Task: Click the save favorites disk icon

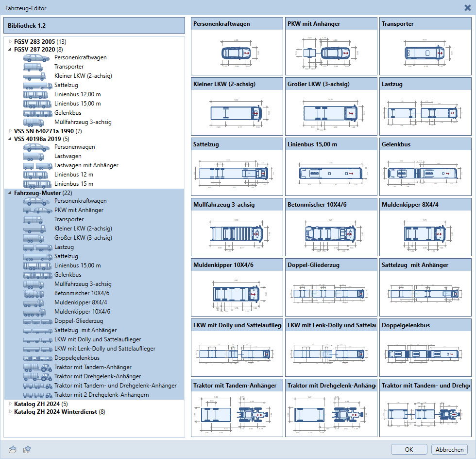Action: (x=27, y=450)
